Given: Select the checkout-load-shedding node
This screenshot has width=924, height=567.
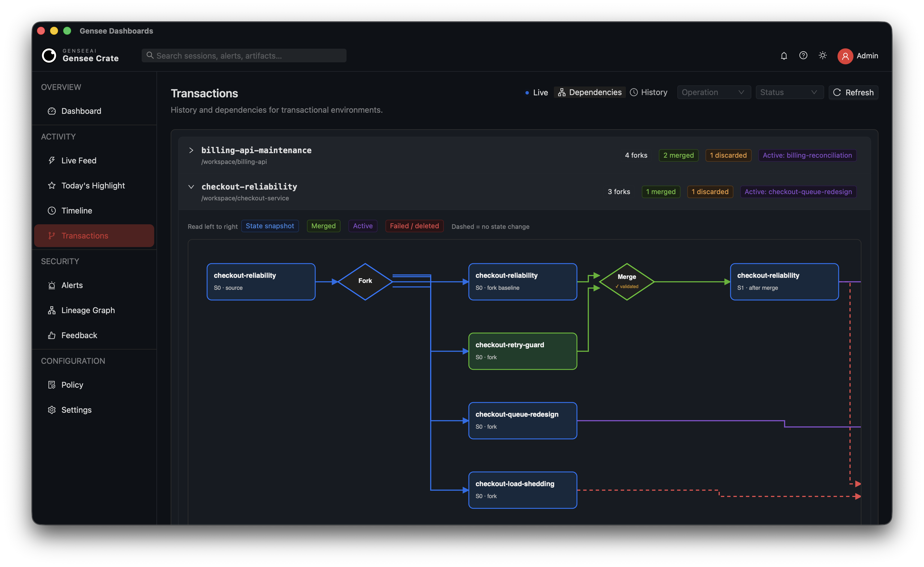Looking at the screenshot, I should click(523, 490).
